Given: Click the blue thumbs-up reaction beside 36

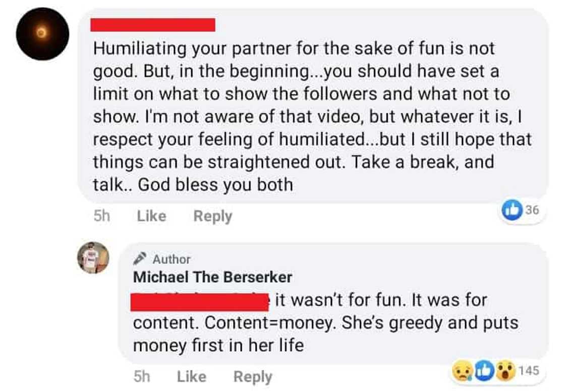Looking at the screenshot, I should point(512,211).
